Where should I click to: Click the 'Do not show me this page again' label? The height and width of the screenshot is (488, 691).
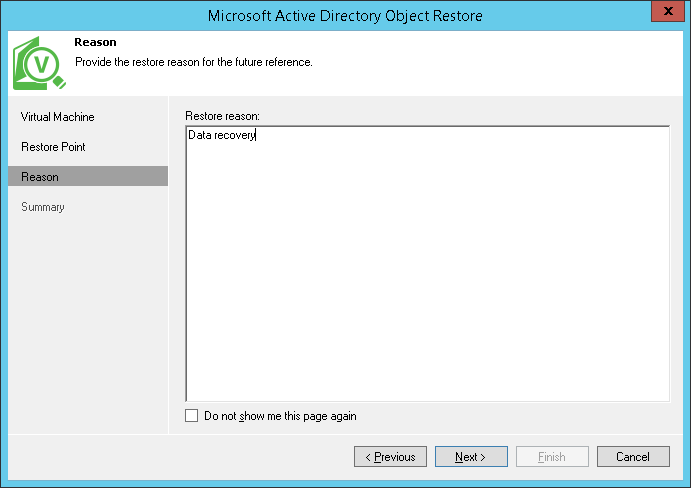click(280, 416)
